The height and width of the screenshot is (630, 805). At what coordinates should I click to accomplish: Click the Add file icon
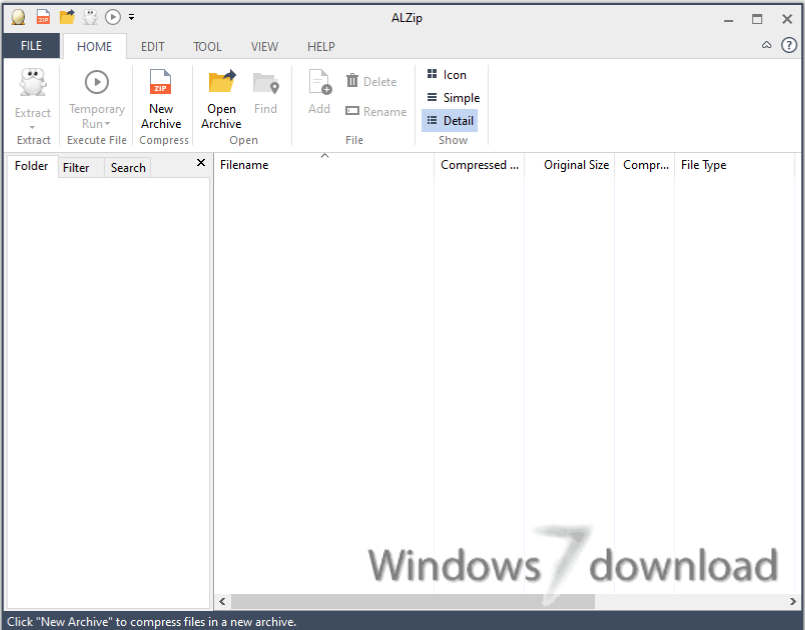[x=319, y=82]
